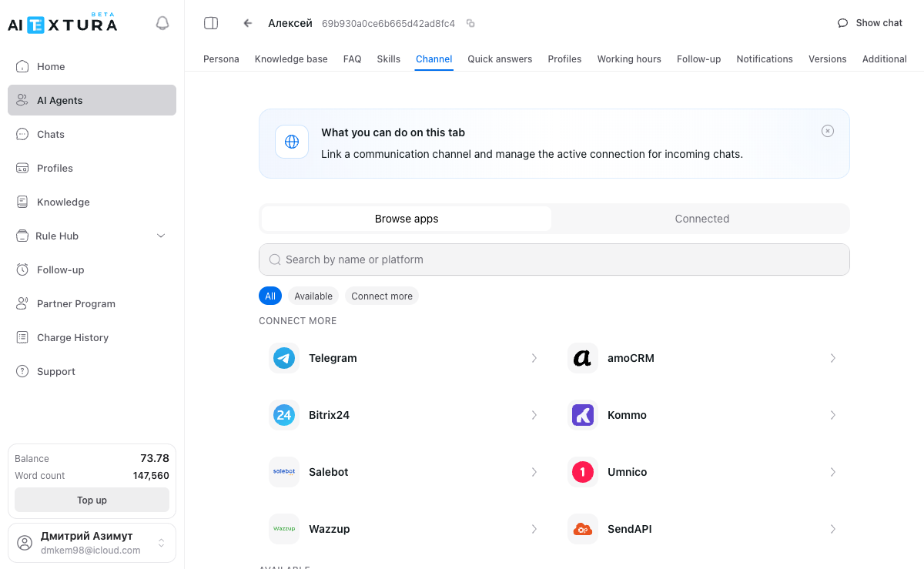Screen dimensions: 924x569
Task: Click the Charge History sidebar icon
Action: (22, 337)
